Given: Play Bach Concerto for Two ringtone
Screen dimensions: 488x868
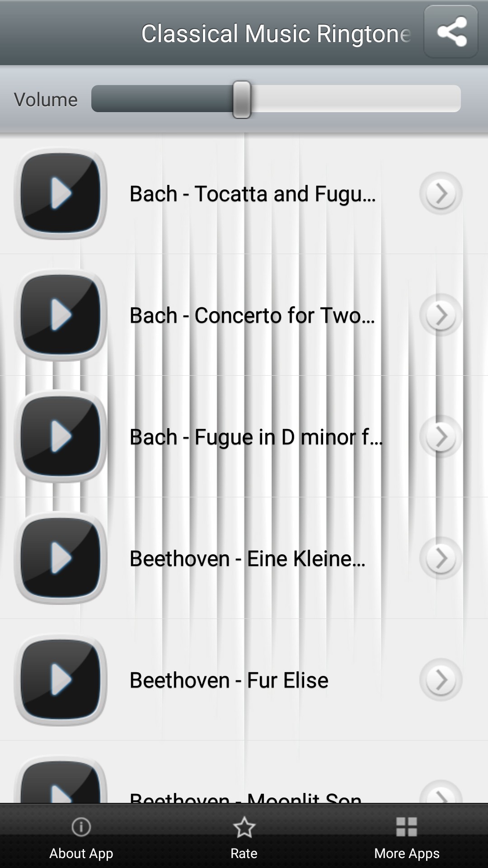Looking at the screenshot, I should (x=61, y=315).
